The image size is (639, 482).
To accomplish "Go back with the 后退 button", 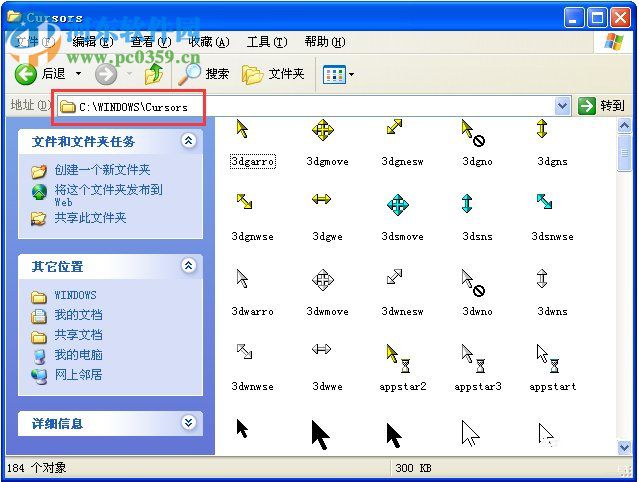I will tap(40, 74).
